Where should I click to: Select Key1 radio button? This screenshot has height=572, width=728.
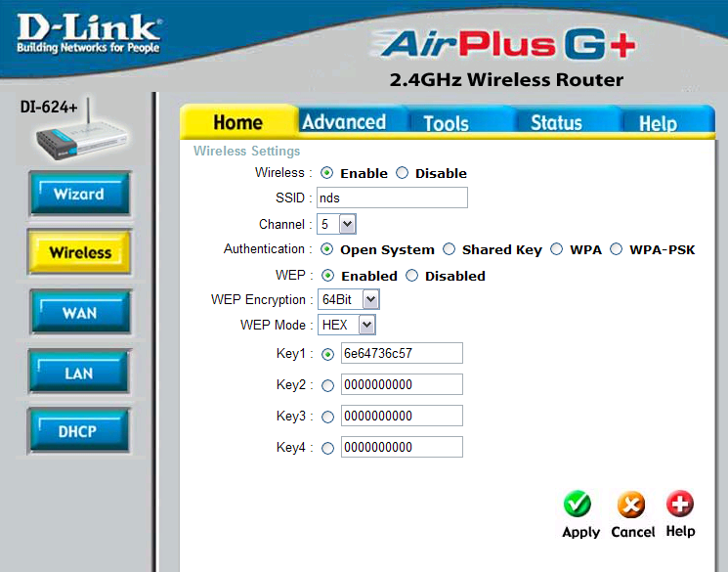327,355
